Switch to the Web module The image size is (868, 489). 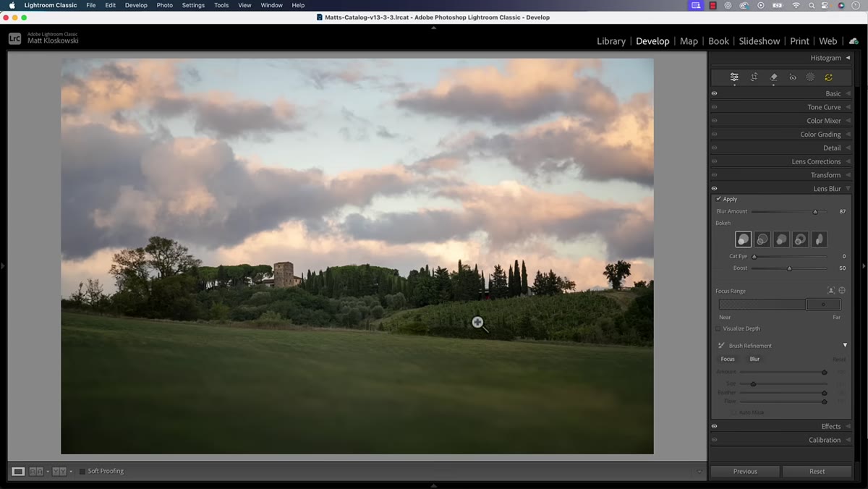[828, 41]
